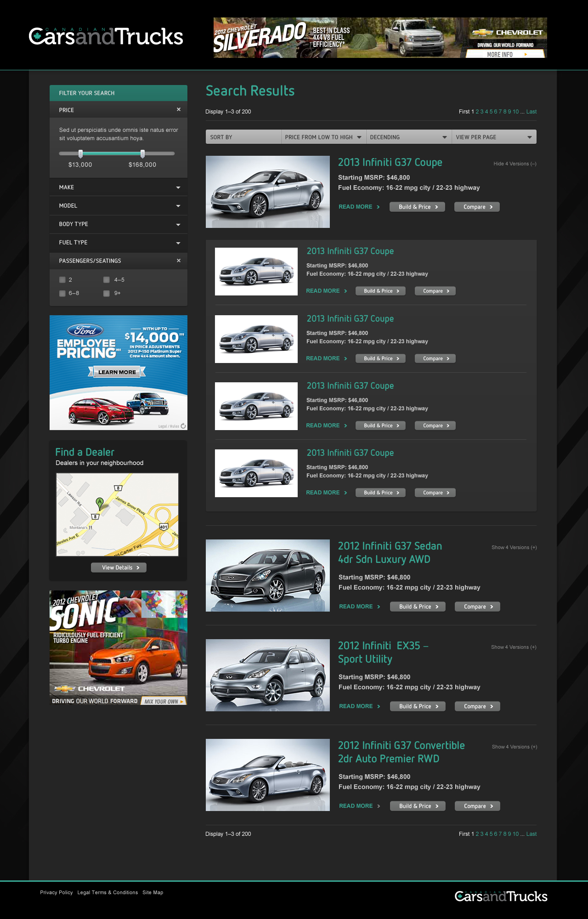Click the footer CarsandTrucks logo
Viewport: 588px width, 919px height.
501,896
